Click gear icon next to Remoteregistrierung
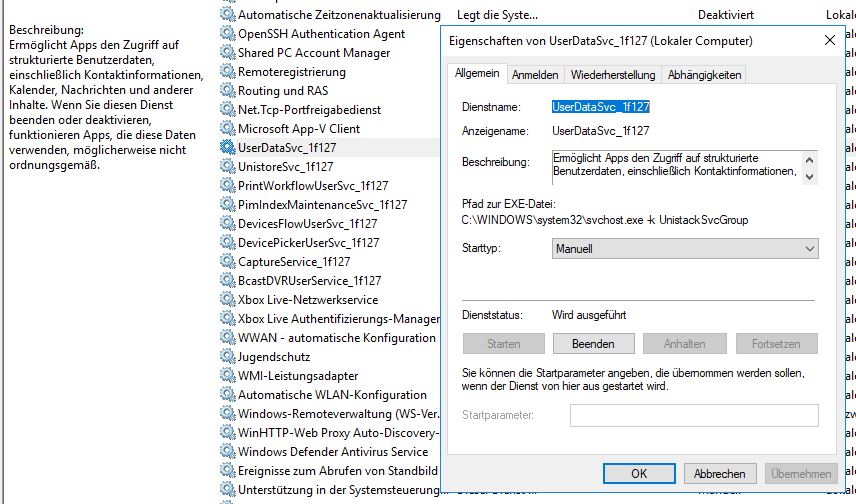Viewport: 856px width, 504px height. click(227, 72)
